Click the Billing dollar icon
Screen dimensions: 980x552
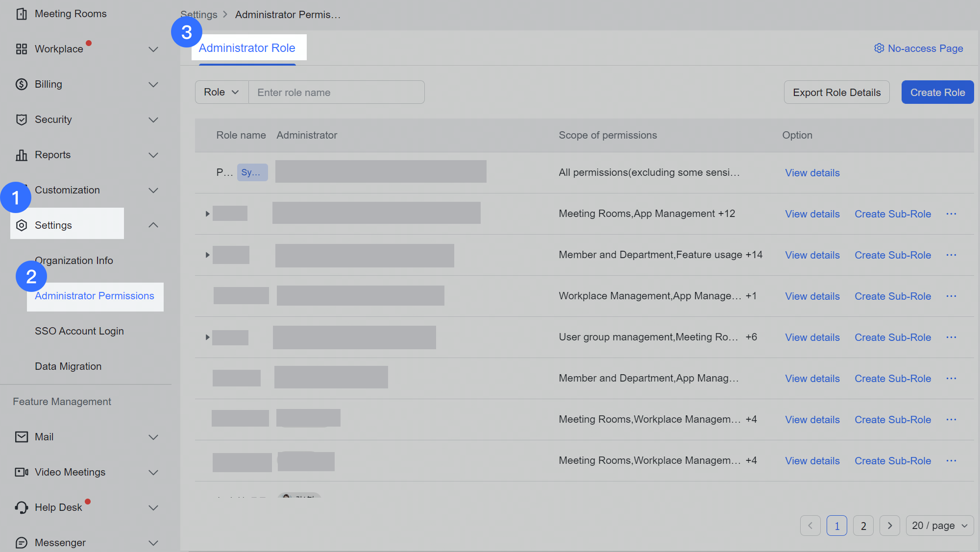(x=21, y=84)
